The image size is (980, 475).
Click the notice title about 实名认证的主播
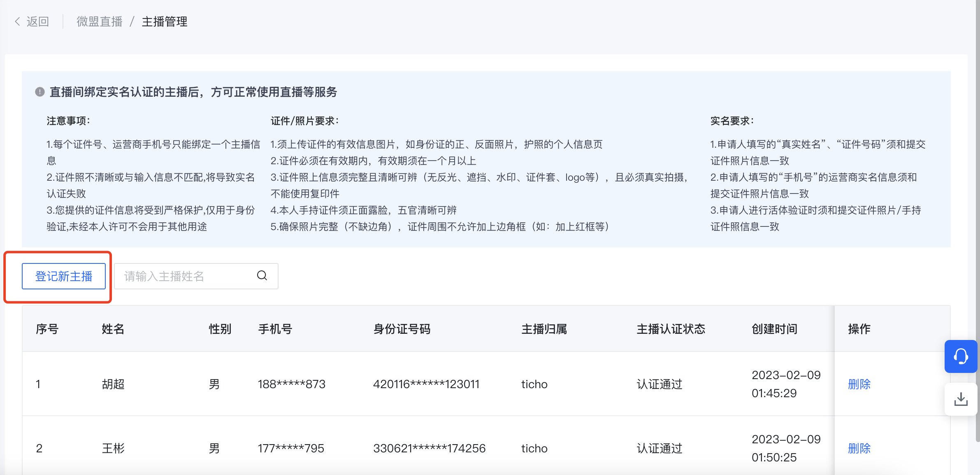pos(193,92)
